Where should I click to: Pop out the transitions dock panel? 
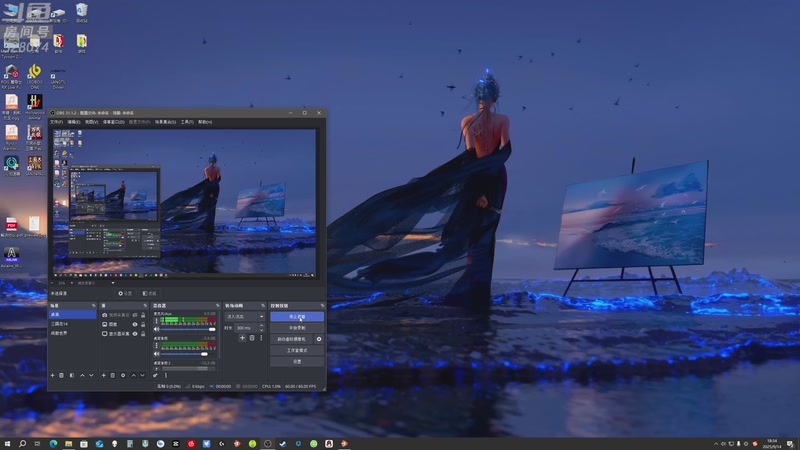(x=263, y=306)
